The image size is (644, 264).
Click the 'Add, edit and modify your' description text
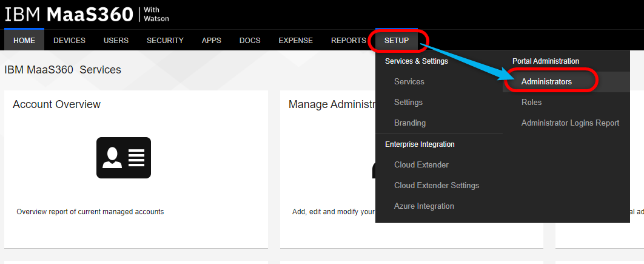tap(334, 212)
